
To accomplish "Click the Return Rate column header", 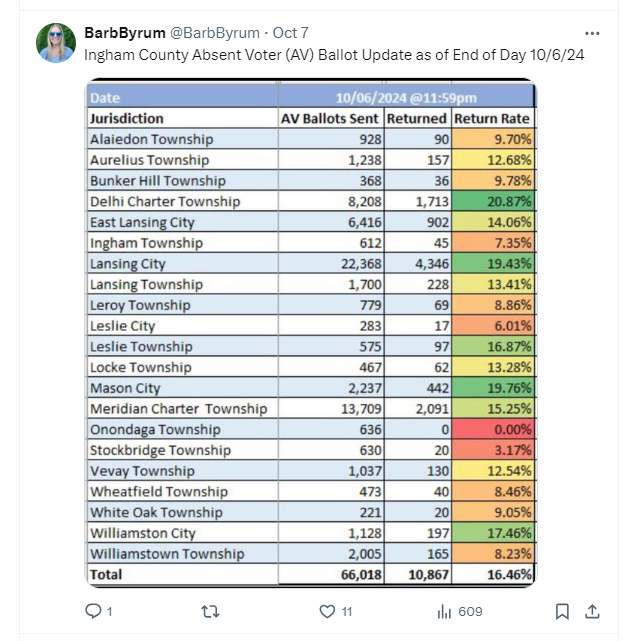I will click(493, 119).
